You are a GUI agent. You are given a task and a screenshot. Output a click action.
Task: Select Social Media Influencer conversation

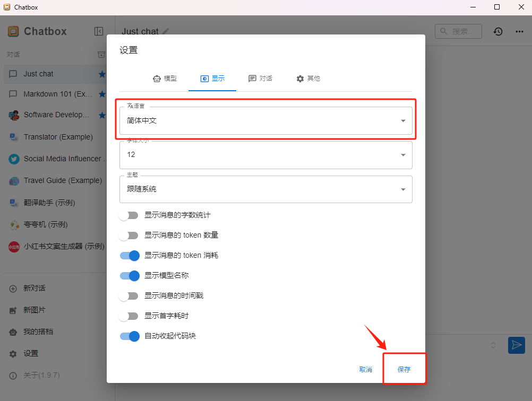55,159
